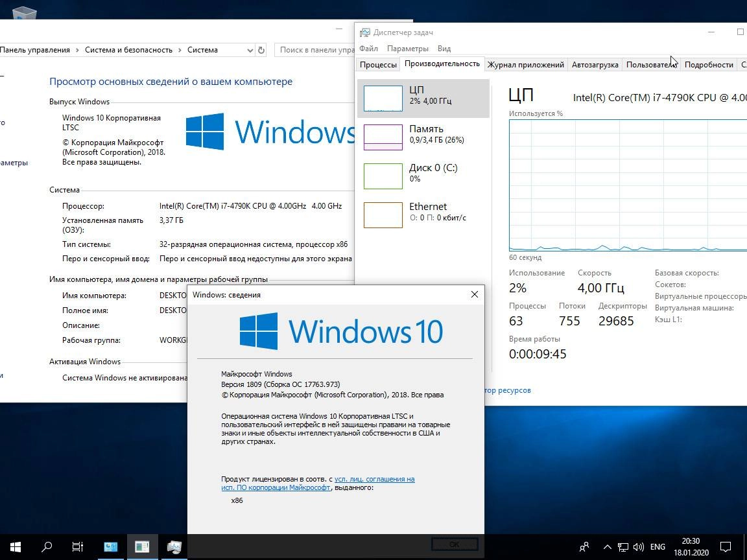Click 'Версия 1809 (Сборка ОС 17763.973)' text
The image size is (747, 560).
(281, 384)
